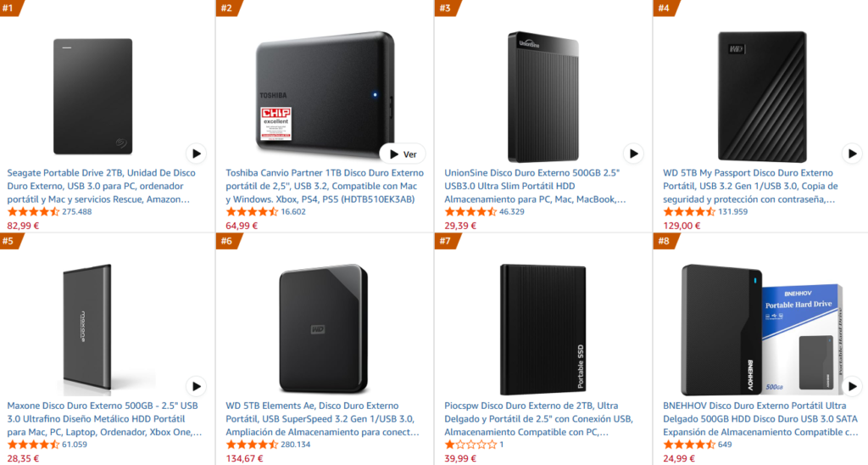
Task: Play video for Piocspw 2TB drive
Action: point(633,387)
